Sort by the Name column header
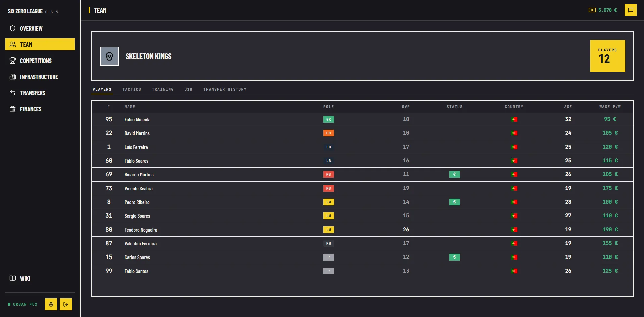This screenshot has width=644, height=317. (130, 107)
